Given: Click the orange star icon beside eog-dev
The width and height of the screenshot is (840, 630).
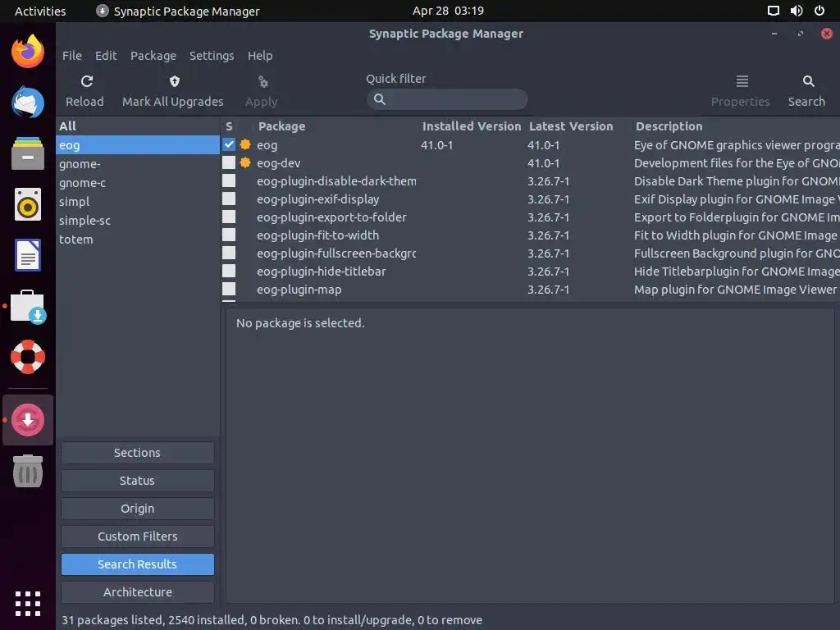Looking at the screenshot, I should coord(245,163).
